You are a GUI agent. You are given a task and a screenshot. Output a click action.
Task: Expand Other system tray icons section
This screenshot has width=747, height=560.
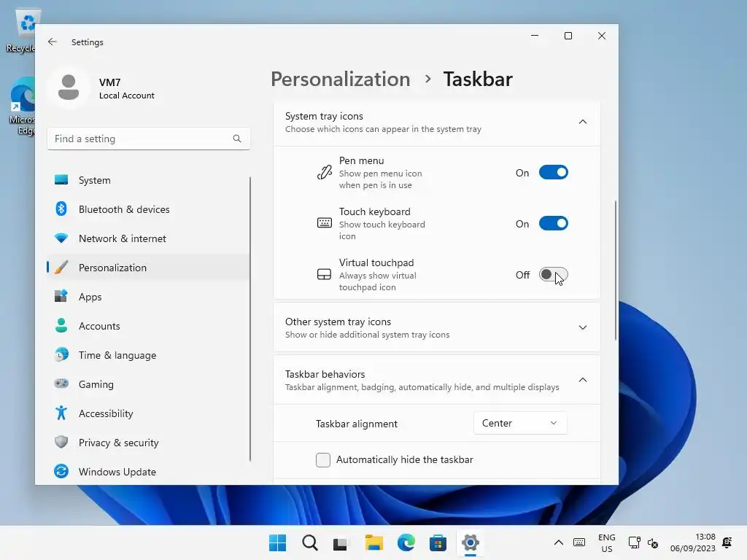click(583, 327)
